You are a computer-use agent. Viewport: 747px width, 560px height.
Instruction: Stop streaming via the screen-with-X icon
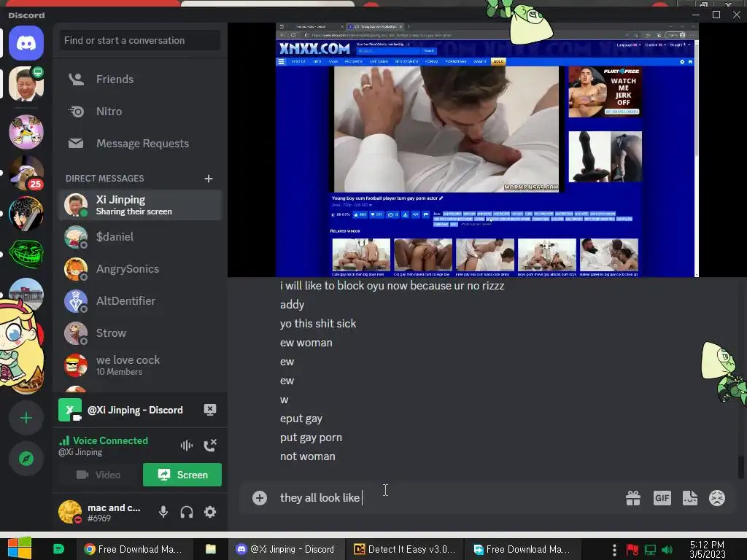(210, 410)
